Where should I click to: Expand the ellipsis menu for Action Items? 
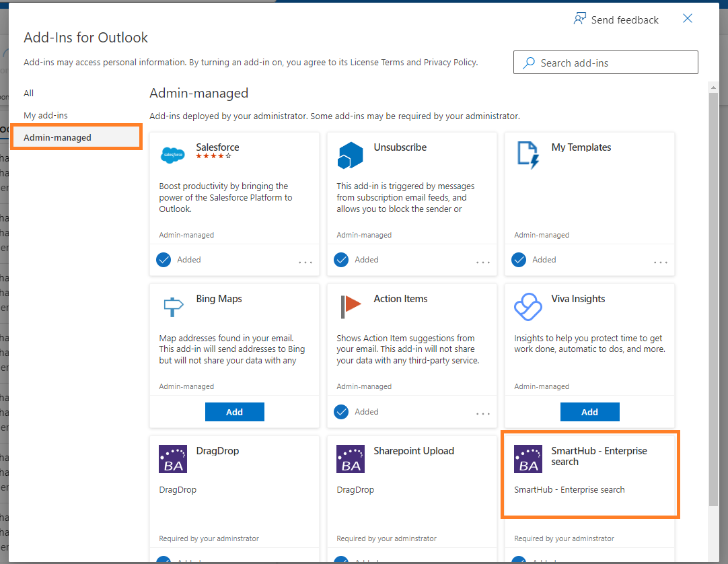[x=483, y=414]
